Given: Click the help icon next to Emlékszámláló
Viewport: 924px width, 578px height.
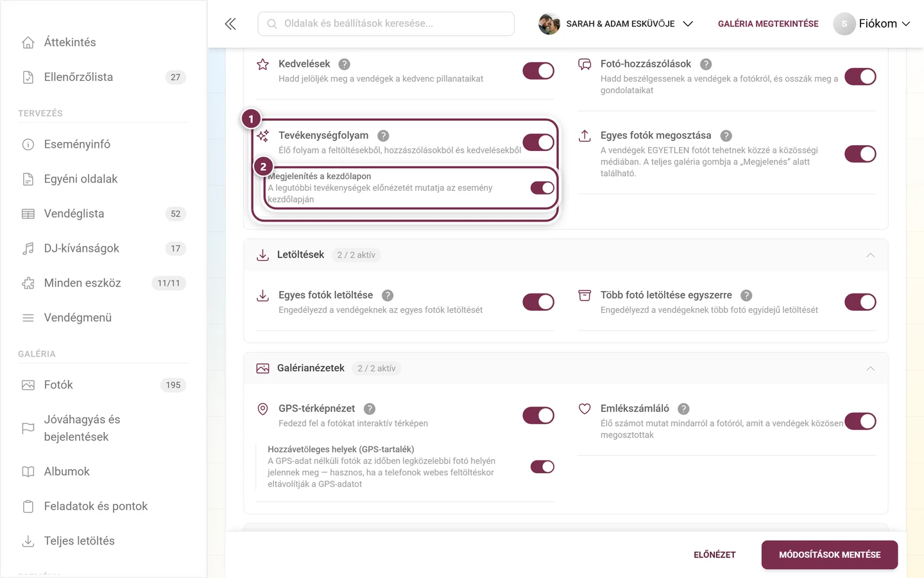Looking at the screenshot, I should (683, 408).
